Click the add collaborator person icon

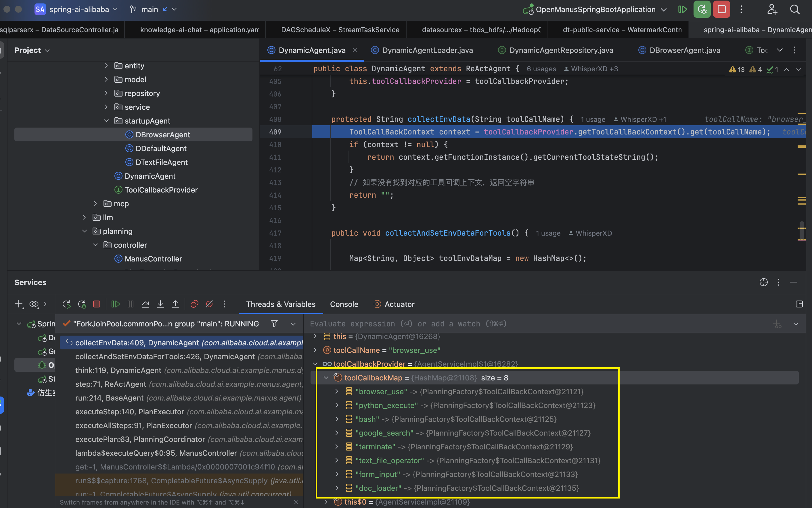[x=772, y=9]
